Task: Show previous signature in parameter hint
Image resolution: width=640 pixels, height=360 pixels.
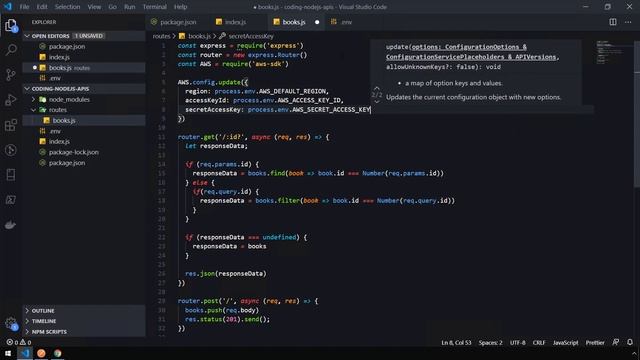Action: click(x=377, y=88)
